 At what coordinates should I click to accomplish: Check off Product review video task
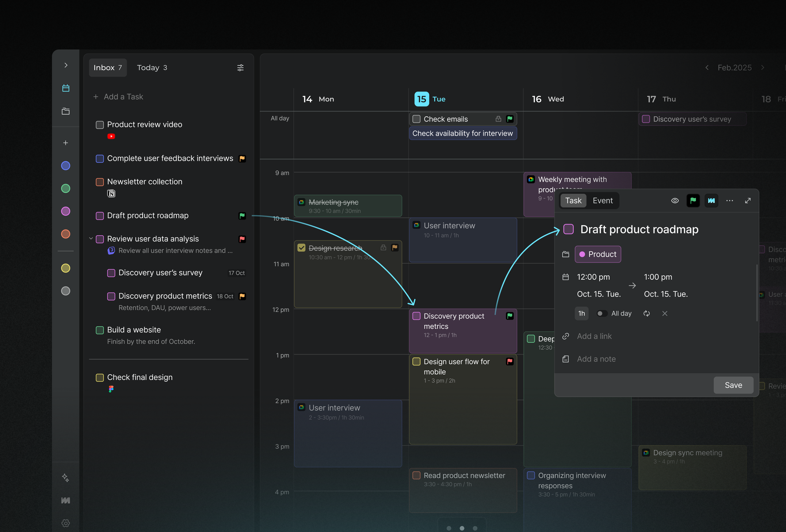(x=100, y=125)
